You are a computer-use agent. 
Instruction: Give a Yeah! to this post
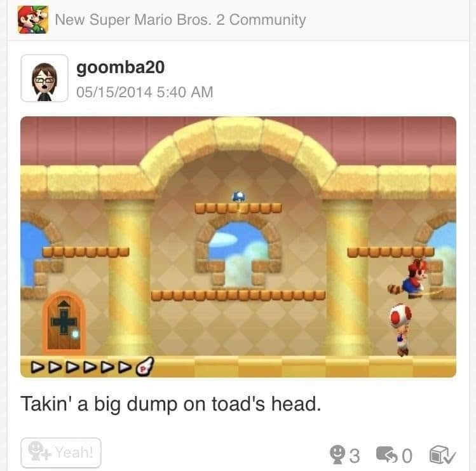coord(61,453)
